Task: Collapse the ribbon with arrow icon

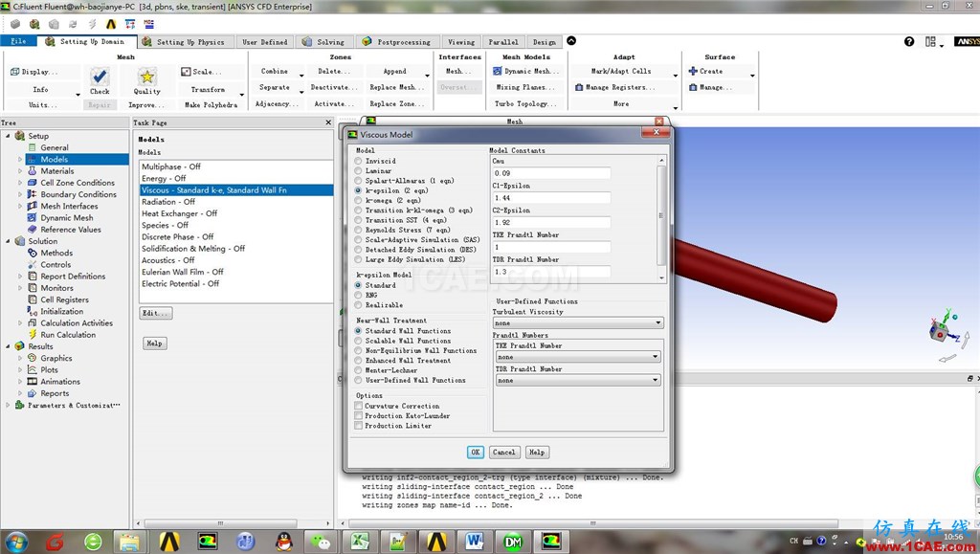Action: pyautogui.click(x=571, y=40)
